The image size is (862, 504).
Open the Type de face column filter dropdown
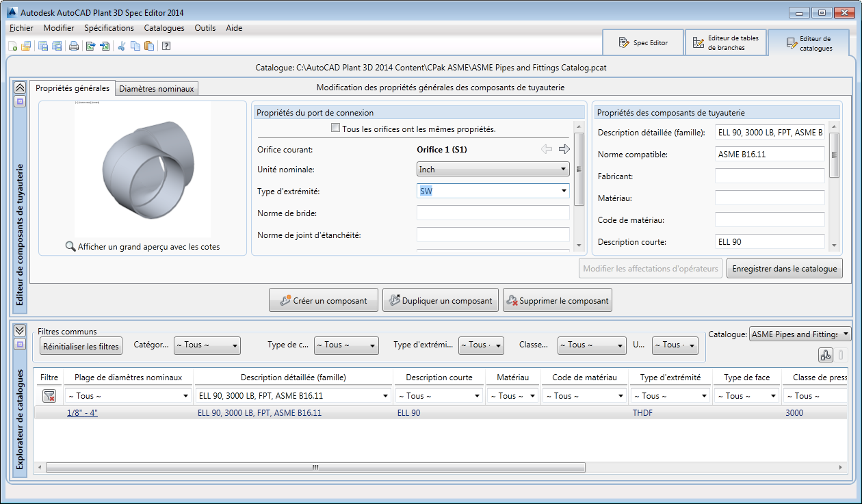tap(747, 396)
